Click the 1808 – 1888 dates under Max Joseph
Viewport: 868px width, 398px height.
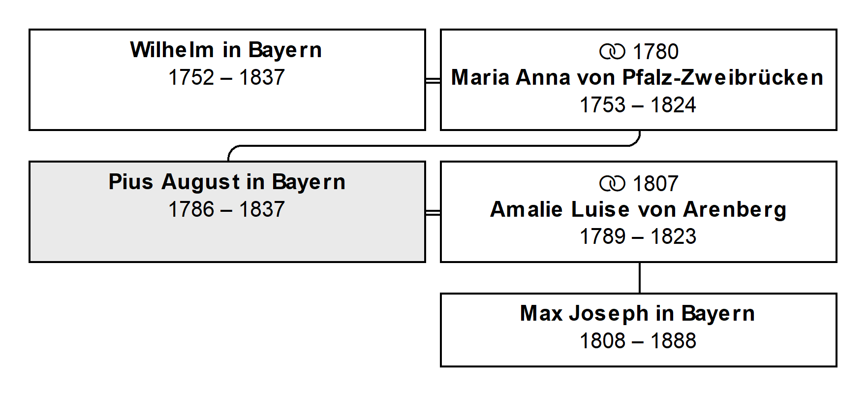click(x=638, y=341)
